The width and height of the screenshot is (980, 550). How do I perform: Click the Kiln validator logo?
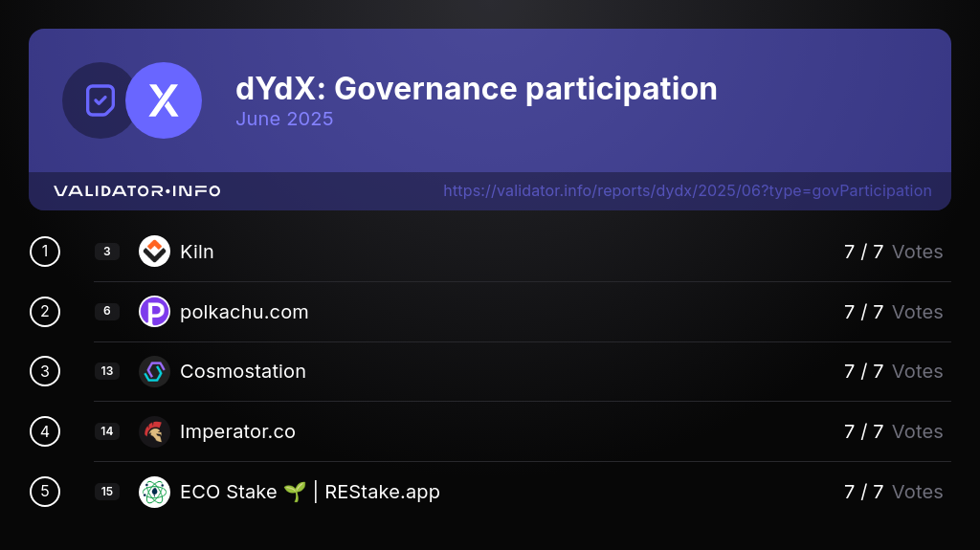(154, 252)
